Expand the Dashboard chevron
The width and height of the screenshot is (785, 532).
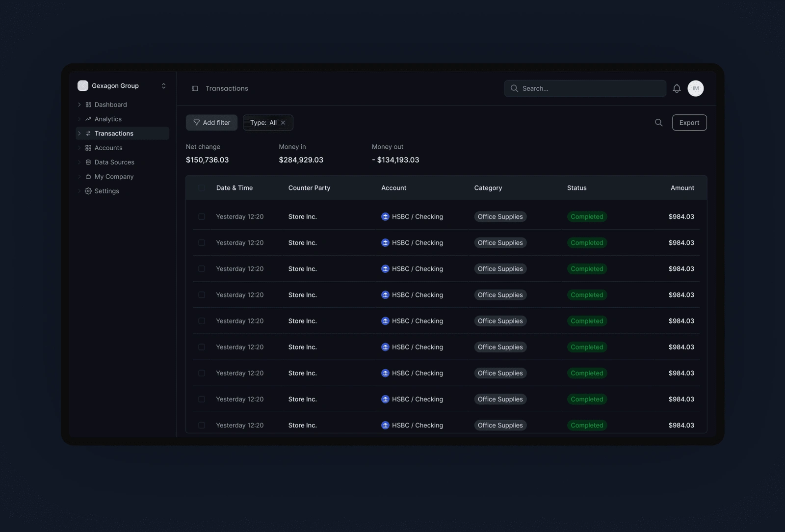click(79, 105)
